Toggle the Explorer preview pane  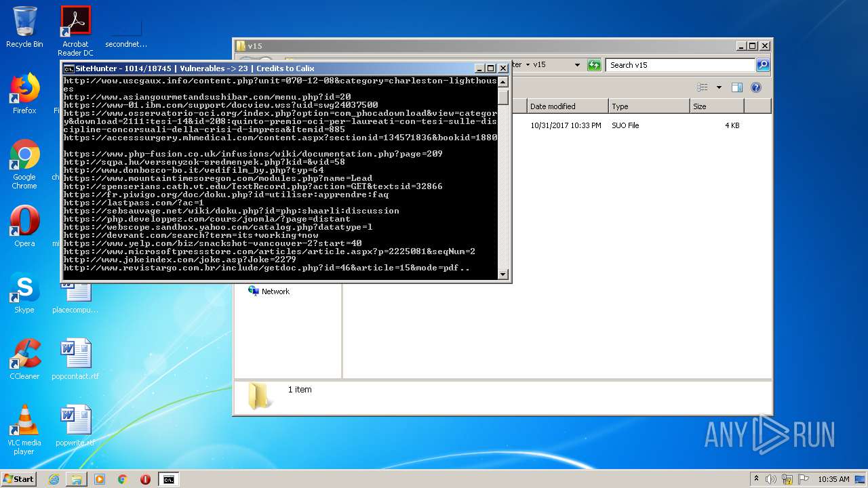(x=737, y=87)
